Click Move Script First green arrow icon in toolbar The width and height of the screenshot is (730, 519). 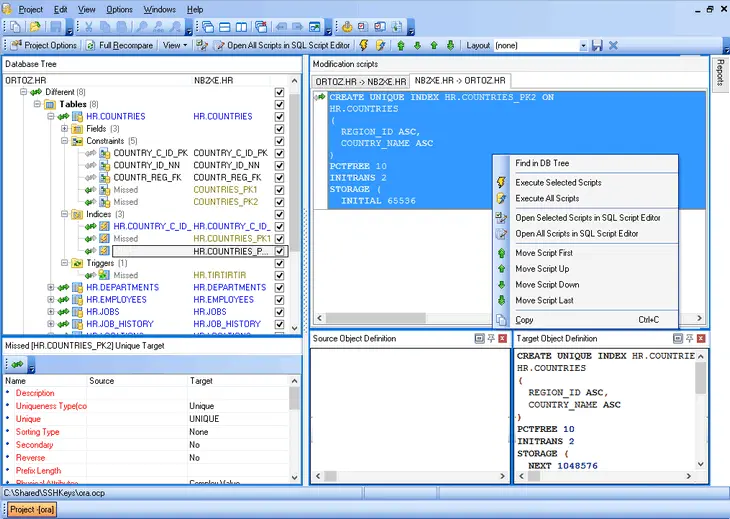click(401, 45)
